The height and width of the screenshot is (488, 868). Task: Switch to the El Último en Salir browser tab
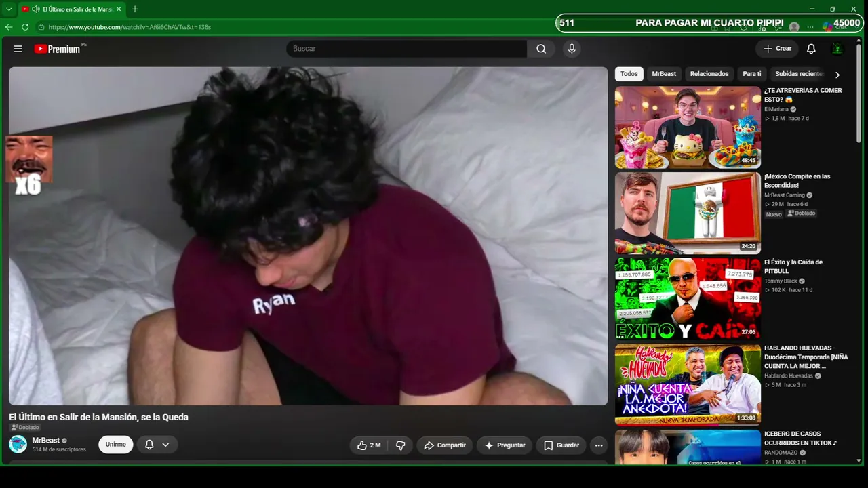click(x=72, y=9)
